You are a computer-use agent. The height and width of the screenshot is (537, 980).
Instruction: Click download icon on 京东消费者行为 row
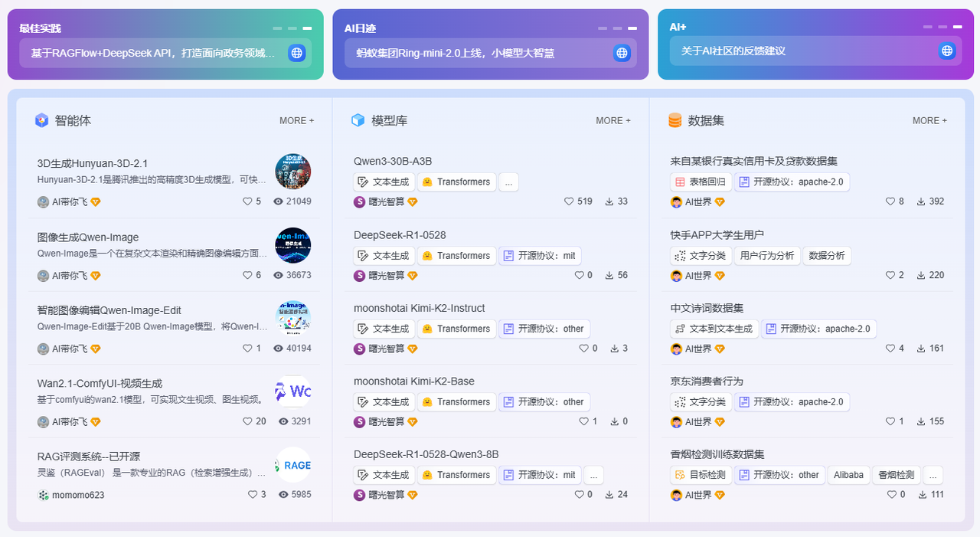point(921,421)
